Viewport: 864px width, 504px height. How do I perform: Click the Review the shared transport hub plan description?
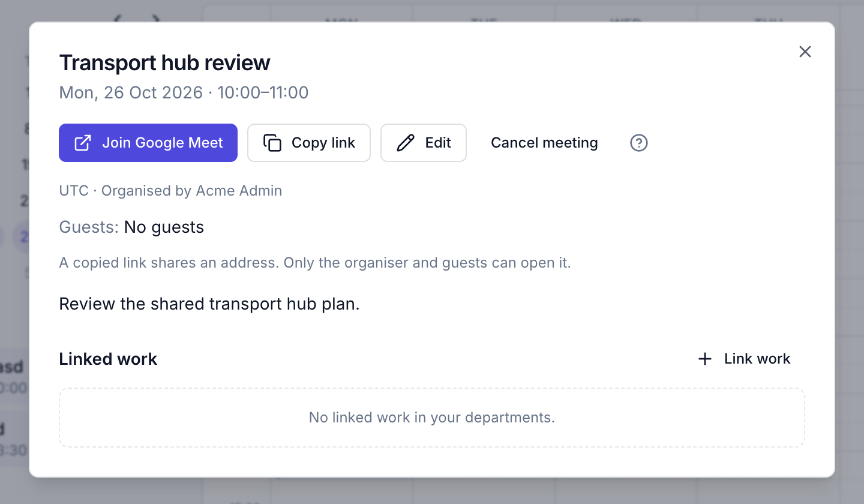[x=209, y=304]
